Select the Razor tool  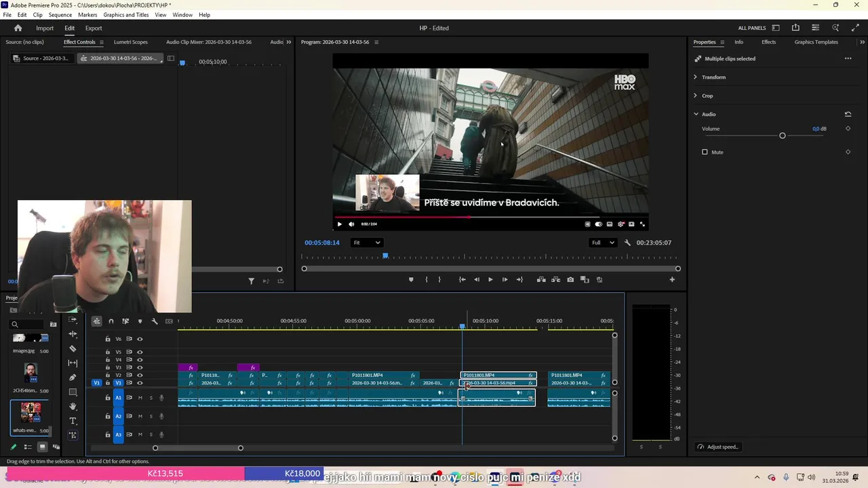point(73,348)
